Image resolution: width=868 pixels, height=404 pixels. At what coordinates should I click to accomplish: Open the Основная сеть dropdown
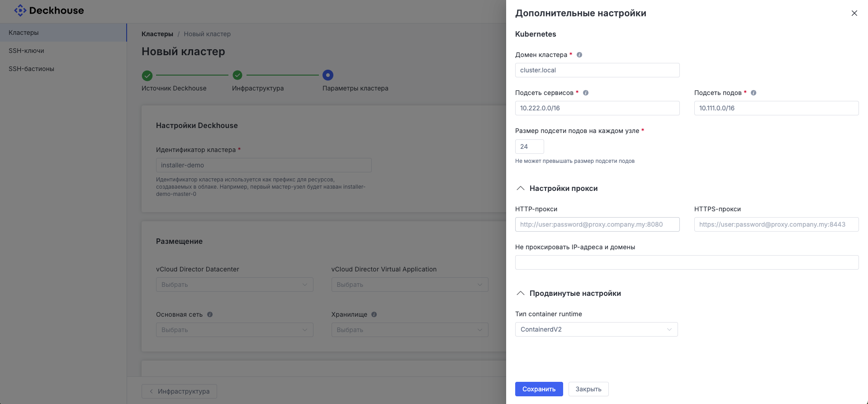point(234,330)
